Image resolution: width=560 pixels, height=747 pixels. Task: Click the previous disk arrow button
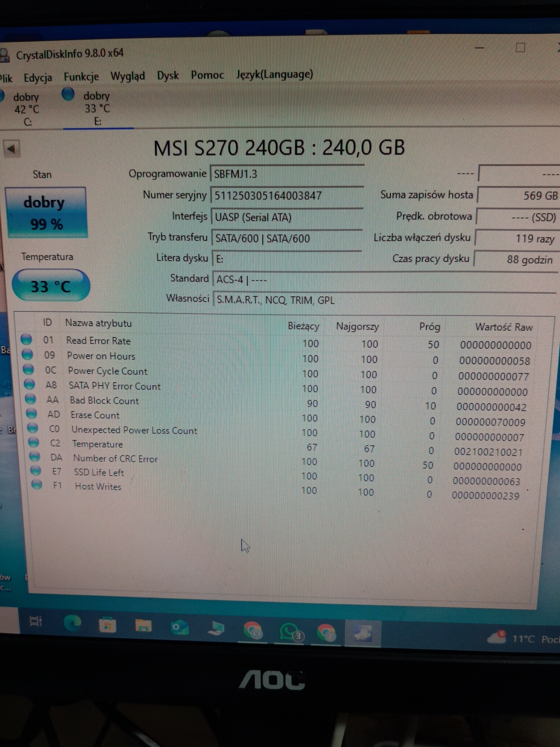click(x=11, y=149)
